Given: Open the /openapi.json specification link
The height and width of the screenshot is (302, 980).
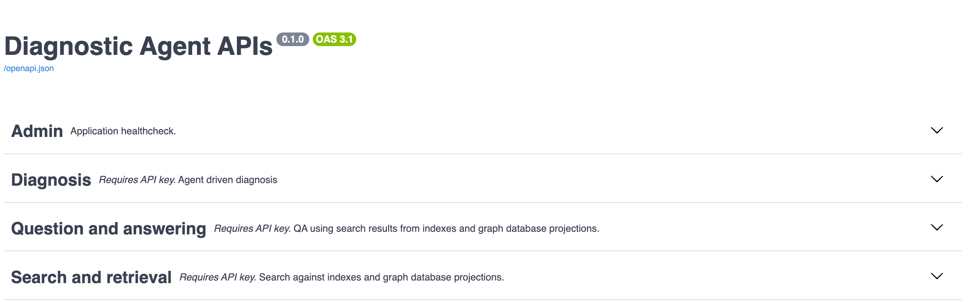Looking at the screenshot, I should [29, 68].
